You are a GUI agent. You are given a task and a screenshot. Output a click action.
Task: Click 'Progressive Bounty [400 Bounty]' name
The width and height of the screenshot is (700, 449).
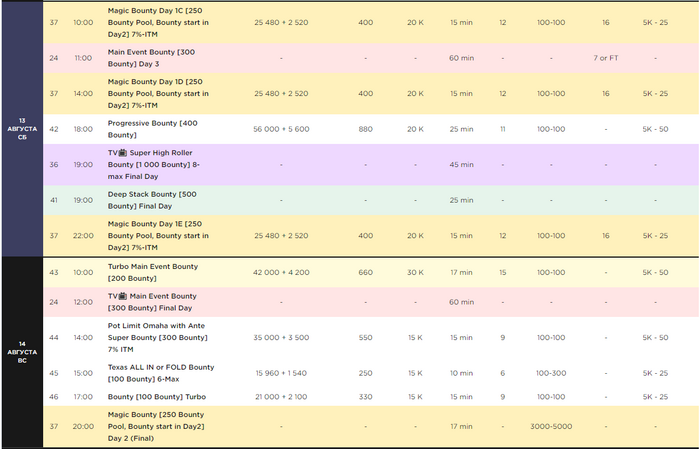[152, 129]
